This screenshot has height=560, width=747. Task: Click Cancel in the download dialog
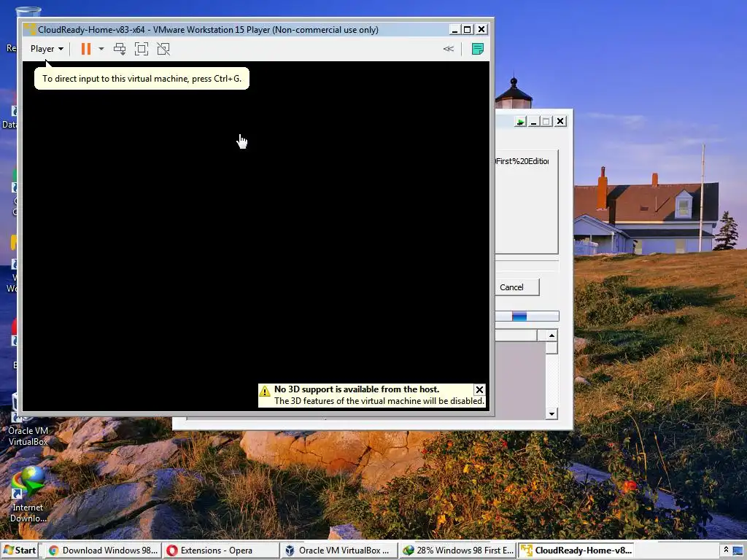coord(517,287)
